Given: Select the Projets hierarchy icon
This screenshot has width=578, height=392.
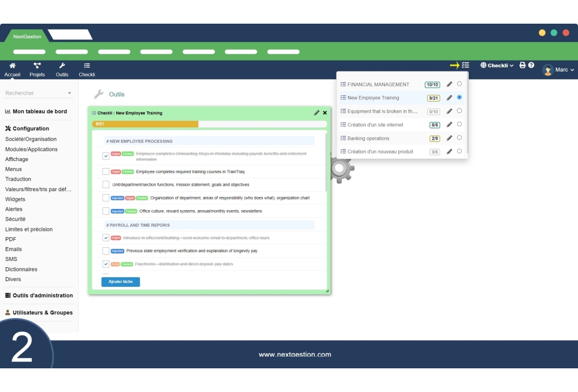Looking at the screenshot, I should coord(36,66).
